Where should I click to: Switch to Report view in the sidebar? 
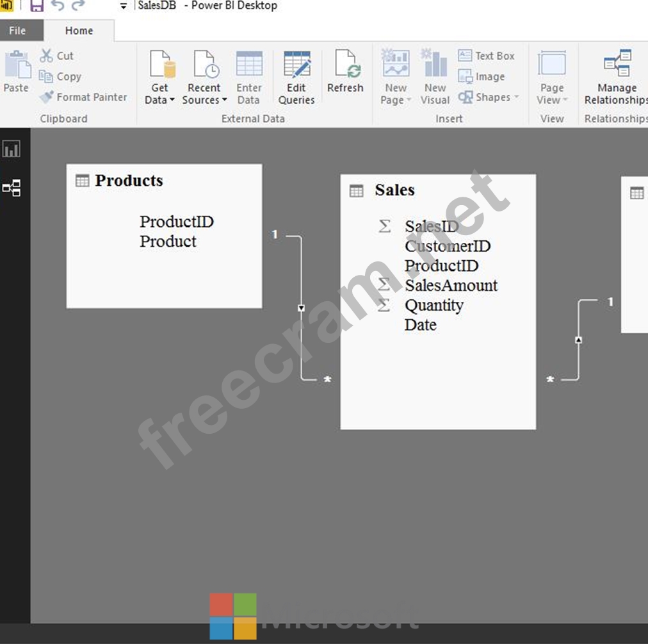coord(11,149)
